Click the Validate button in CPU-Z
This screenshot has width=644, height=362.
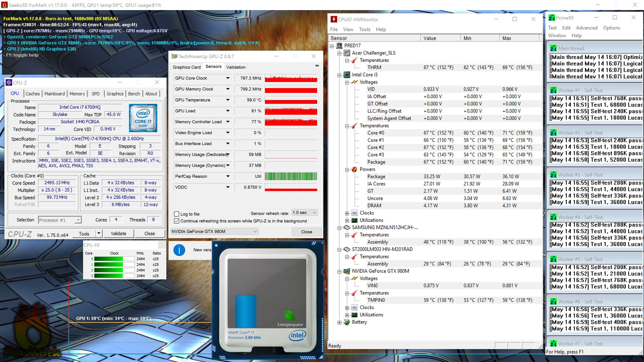pyautogui.click(x=118, y=234)
